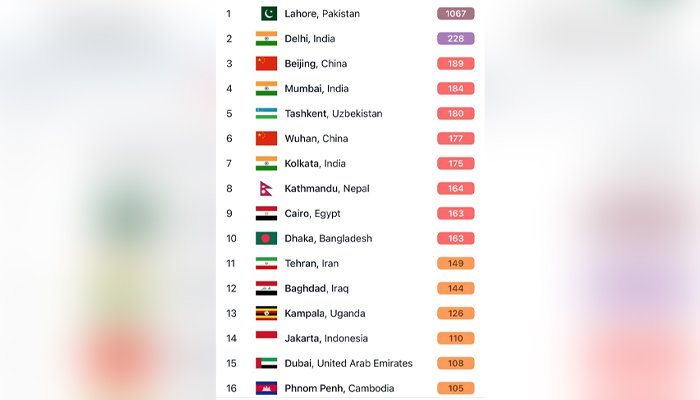Open the Delhi, India city link
700x400 pixels.
pos(310,39)
